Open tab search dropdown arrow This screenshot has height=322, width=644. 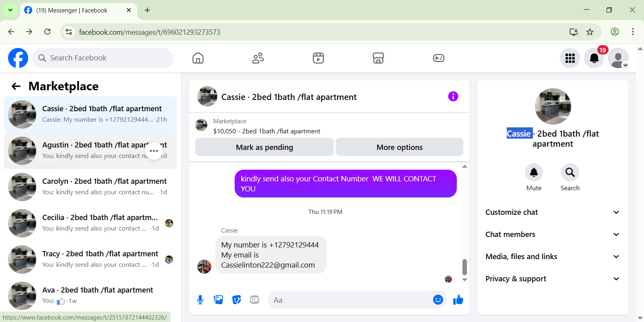click(x=10, y=10)
